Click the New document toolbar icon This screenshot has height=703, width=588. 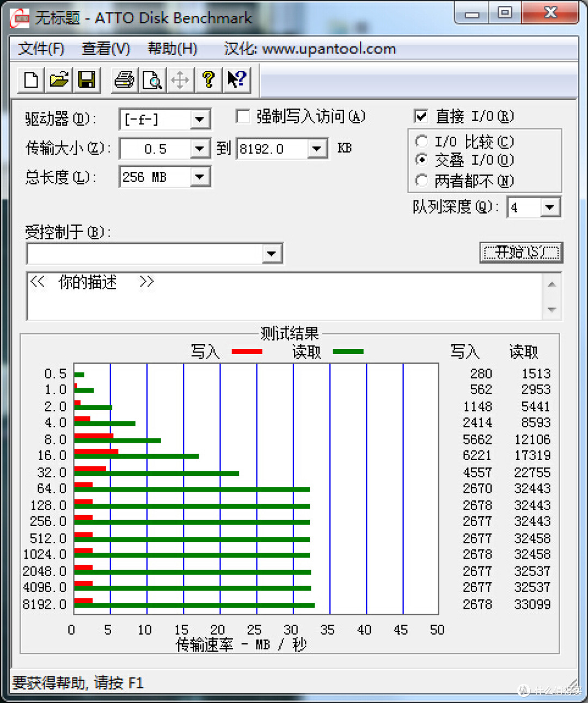coord(31,80)
